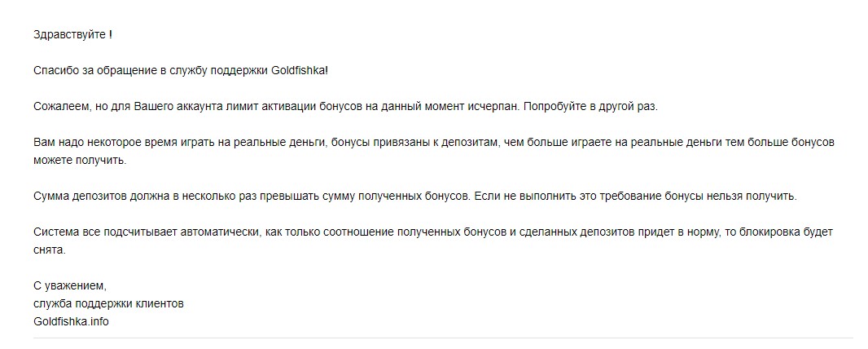Viewport: 868px width, 349px height.
Task: Click the "С уважением," closing line
Action: tap(70, 286)
